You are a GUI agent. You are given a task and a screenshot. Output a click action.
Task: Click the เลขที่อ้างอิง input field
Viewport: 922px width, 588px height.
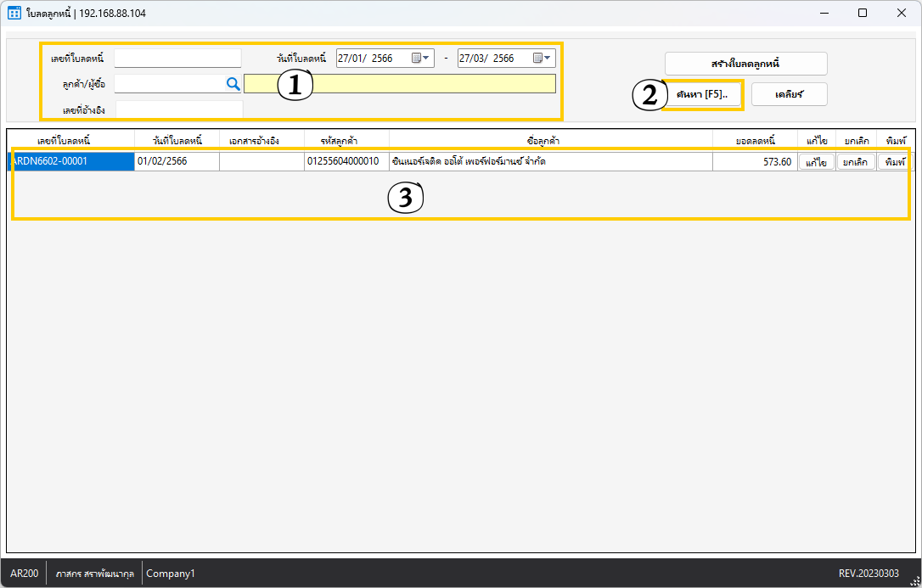pyautogui.click(x=178, y=109)
